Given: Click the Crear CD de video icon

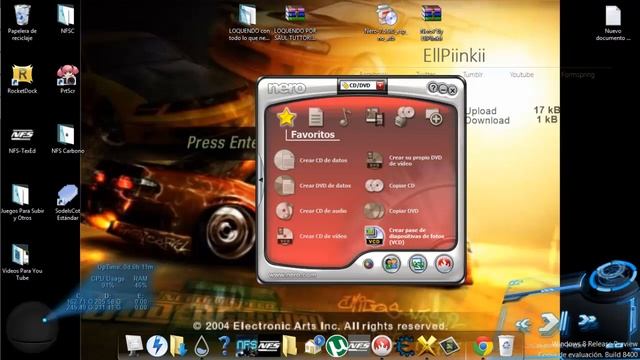Looking at the screenshot, I should [x=285, y=236].
